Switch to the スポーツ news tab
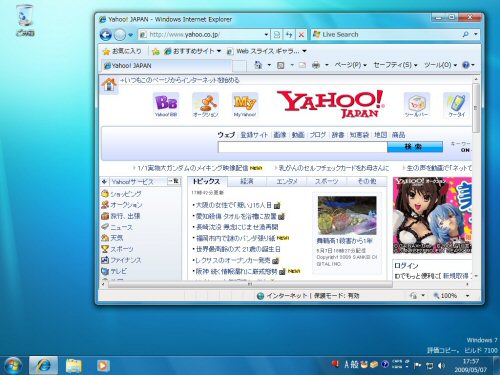Image resolution: width=500 pixels, height=375 pixels. (327, 181)
